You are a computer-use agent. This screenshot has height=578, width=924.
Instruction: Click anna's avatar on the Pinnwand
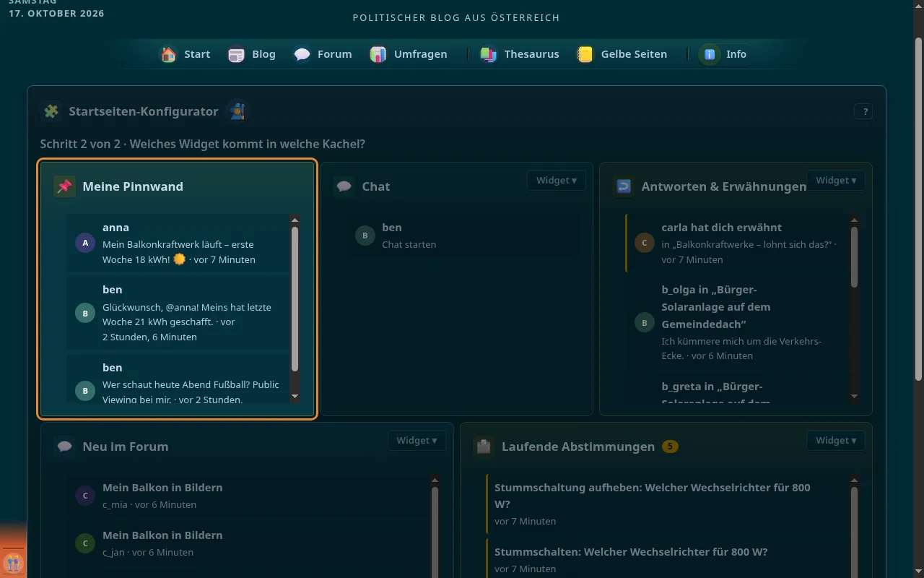pos(85,243)
